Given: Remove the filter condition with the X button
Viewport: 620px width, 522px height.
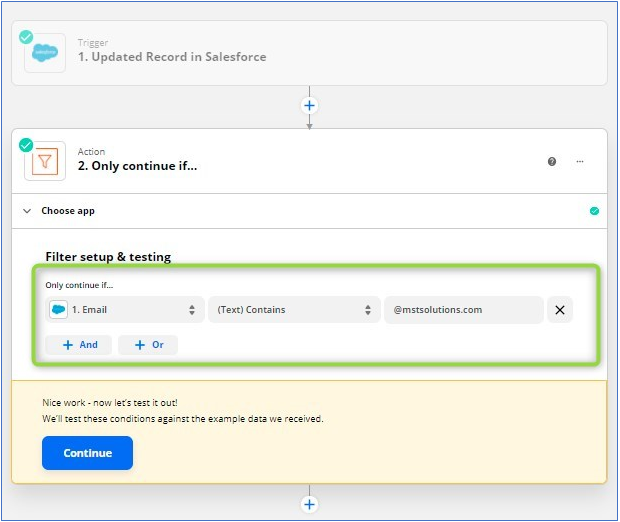Looking at the screenshot, I should 560,310.
